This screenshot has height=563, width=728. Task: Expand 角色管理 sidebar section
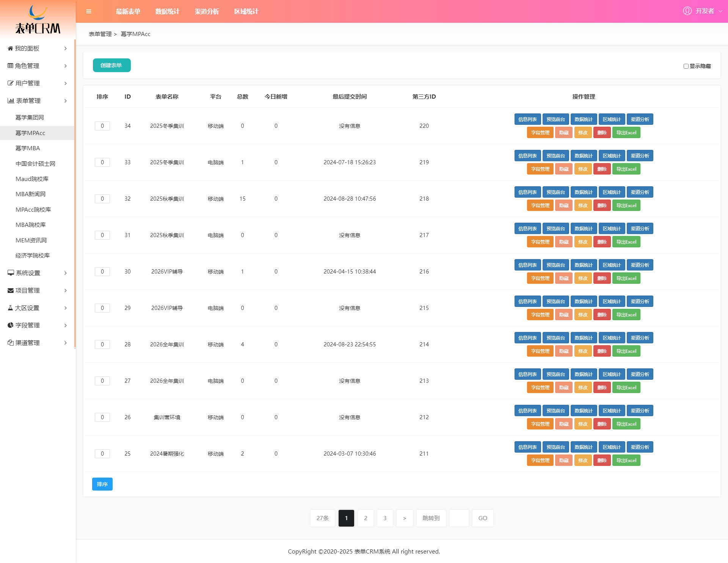pyautogui.click(x=37, y=66)
